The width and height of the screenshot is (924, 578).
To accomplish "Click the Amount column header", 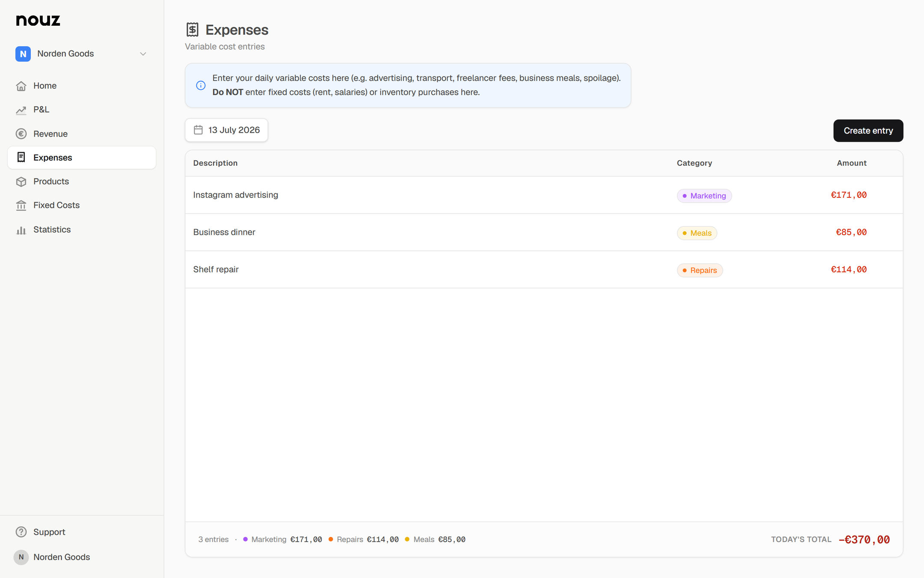I will [851, 163].
